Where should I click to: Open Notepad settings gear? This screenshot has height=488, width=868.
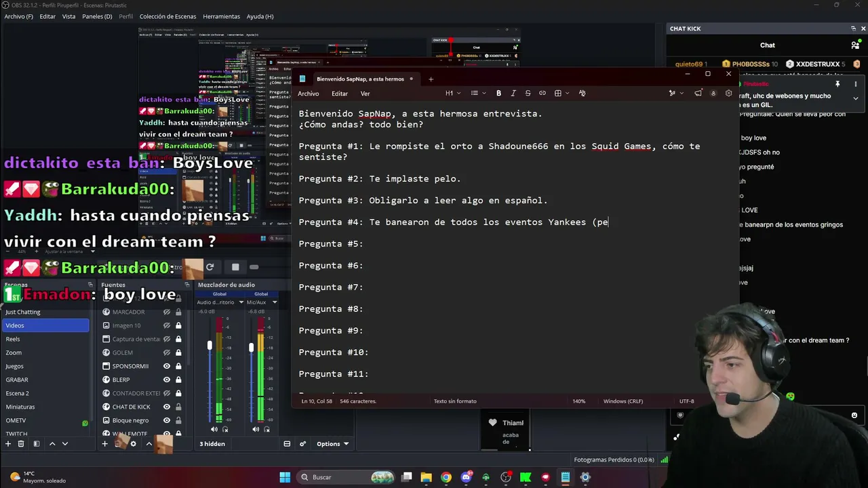pyautogui.click(x=729, y=93)
